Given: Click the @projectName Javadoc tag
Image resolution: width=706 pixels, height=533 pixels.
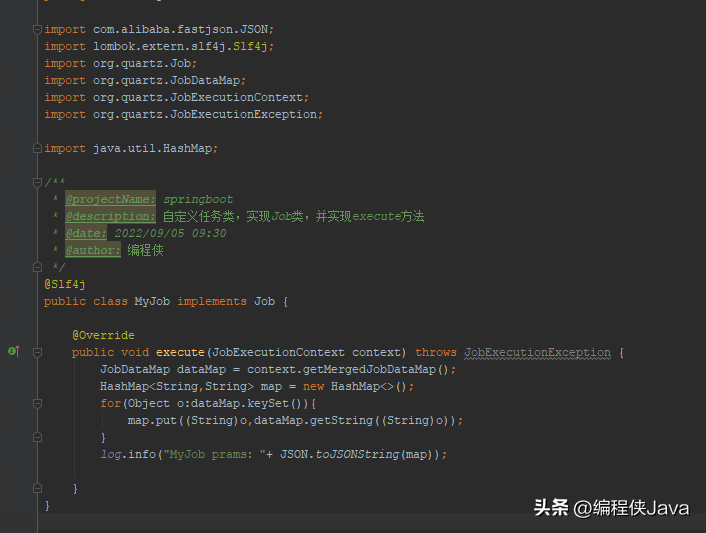Looking at the screenshot, I should pos(110,199).
